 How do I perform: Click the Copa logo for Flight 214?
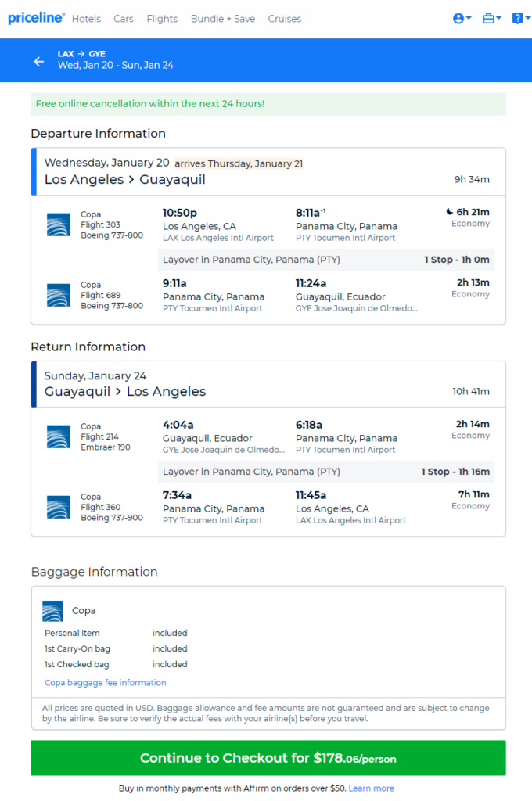click(x=59, y=436)
